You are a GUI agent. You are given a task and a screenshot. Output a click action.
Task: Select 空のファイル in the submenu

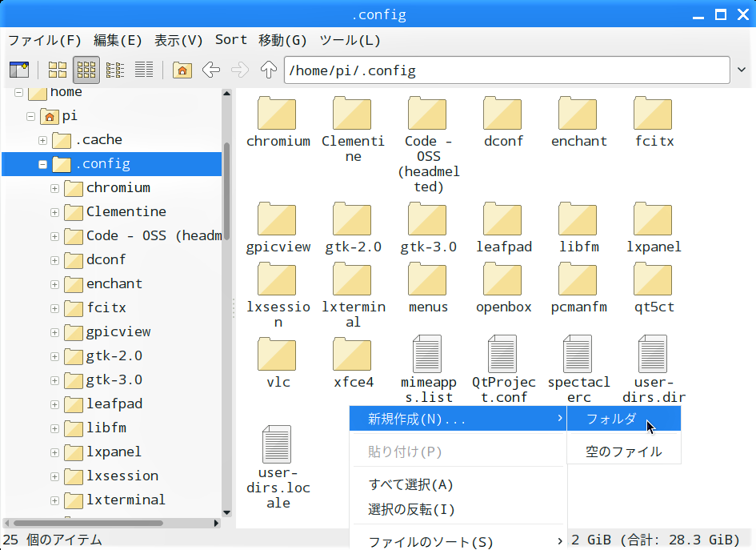click(624, 452)
